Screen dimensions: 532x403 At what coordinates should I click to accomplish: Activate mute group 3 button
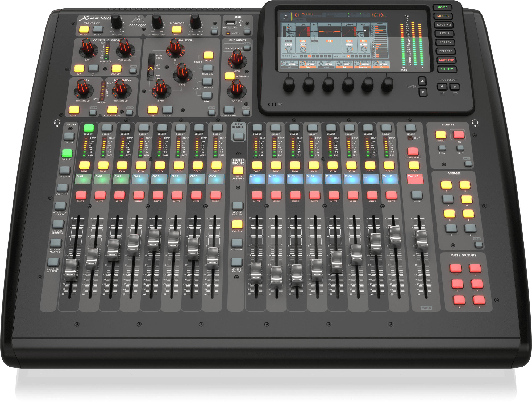(457, 284)
